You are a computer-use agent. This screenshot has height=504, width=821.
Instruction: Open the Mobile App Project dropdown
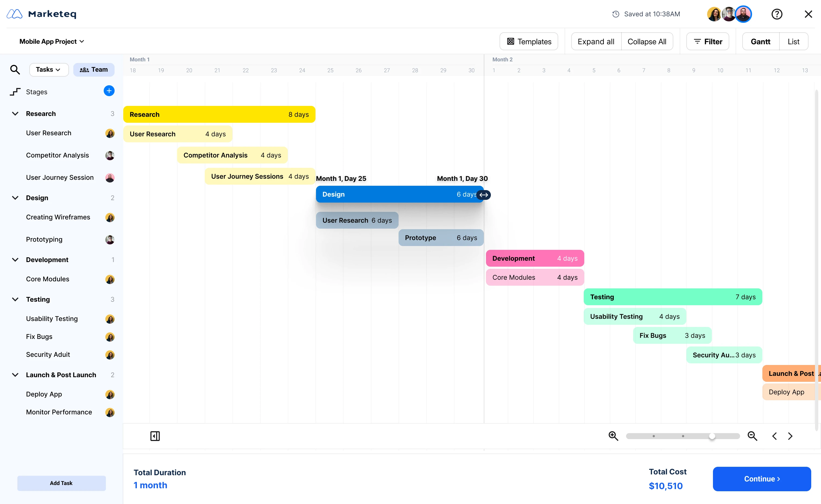coord(52,41)
